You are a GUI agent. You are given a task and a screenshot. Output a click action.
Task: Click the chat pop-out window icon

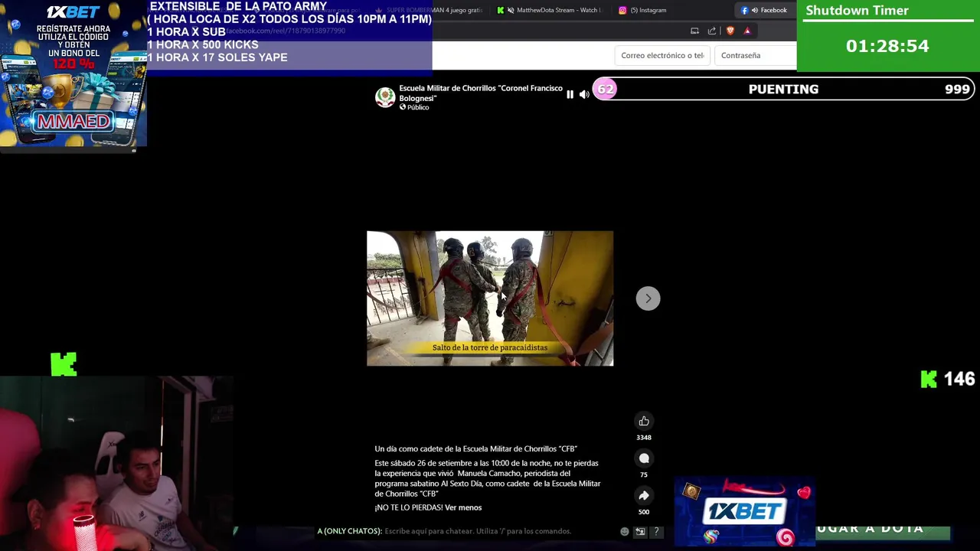point(640,531)
